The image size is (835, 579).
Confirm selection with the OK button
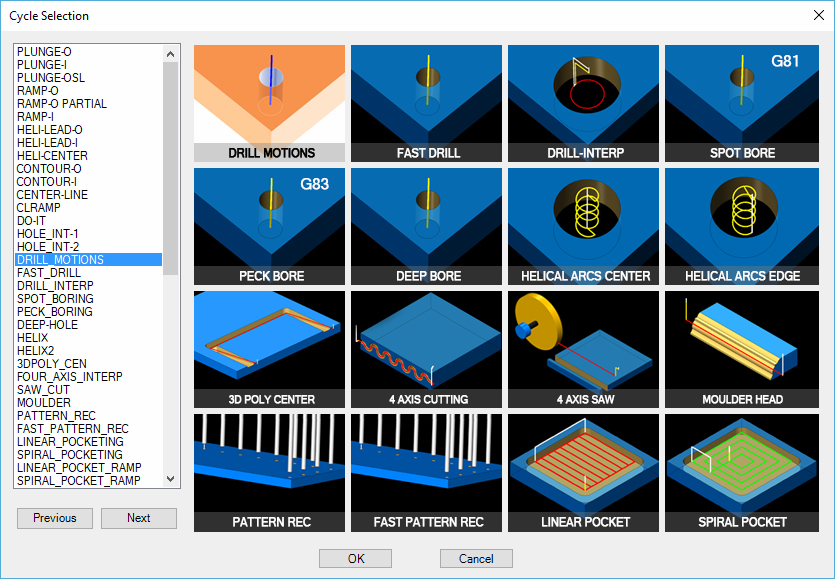(355, 558)
